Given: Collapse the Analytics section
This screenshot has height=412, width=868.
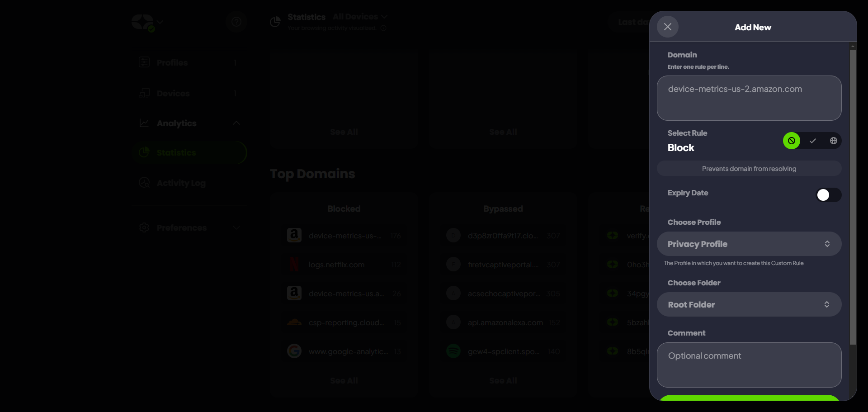Looking at the screenshot, I should pos(236,123).
